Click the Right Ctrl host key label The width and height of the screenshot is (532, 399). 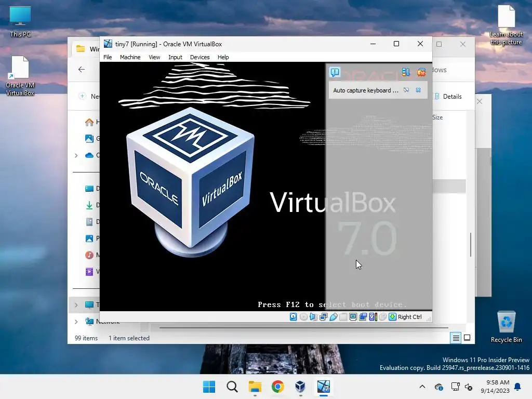[410, 317]
